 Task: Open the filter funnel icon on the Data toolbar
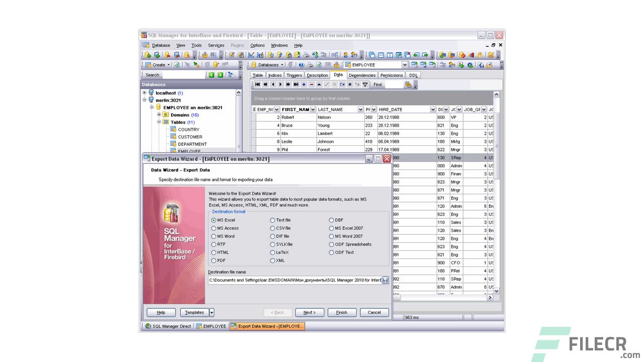click(365, 84)
